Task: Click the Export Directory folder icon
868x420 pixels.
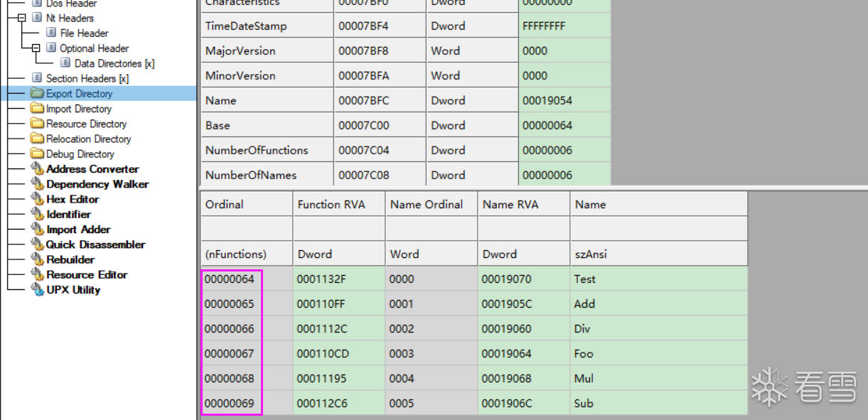Action: pos(37,93)
